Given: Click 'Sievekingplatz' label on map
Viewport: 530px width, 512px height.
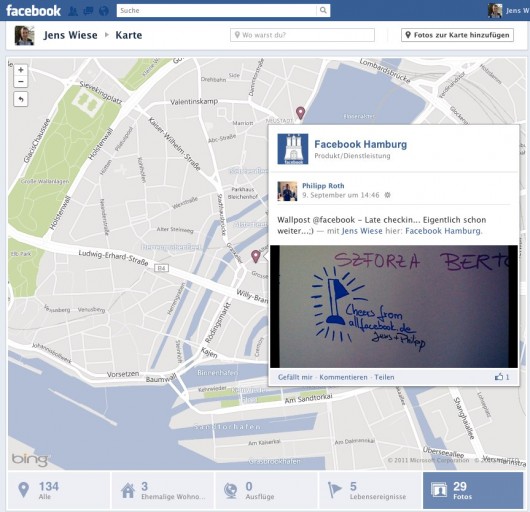Looking at the screenshot, I should point(101,92).
